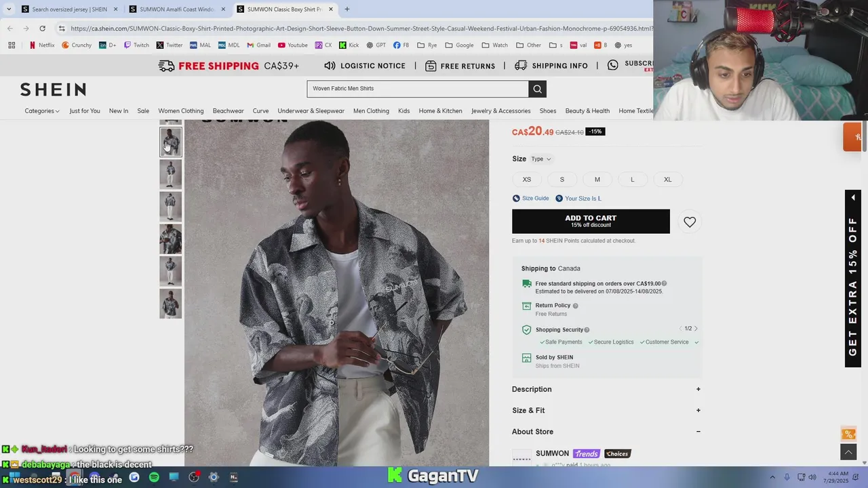
Task: Open the Watch bookmarks folder
Action: click(x=494, y=45)
